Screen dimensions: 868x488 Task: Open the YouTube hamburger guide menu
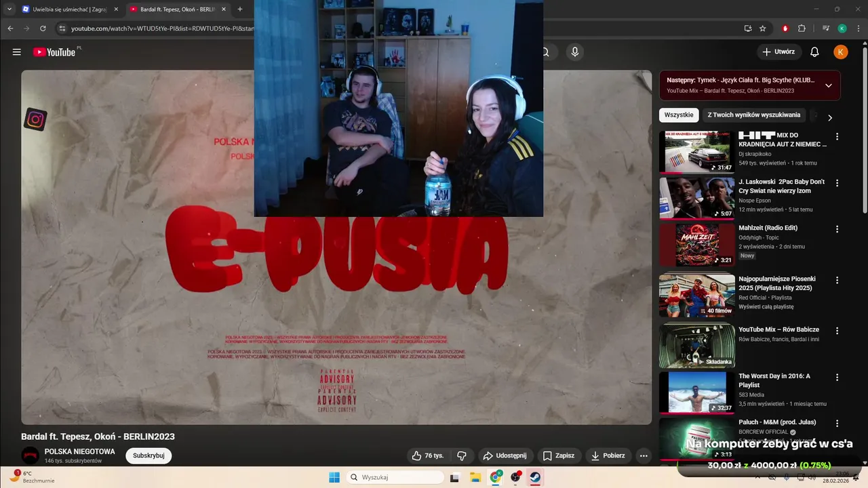pyautogui.click(x=16, y=52)
